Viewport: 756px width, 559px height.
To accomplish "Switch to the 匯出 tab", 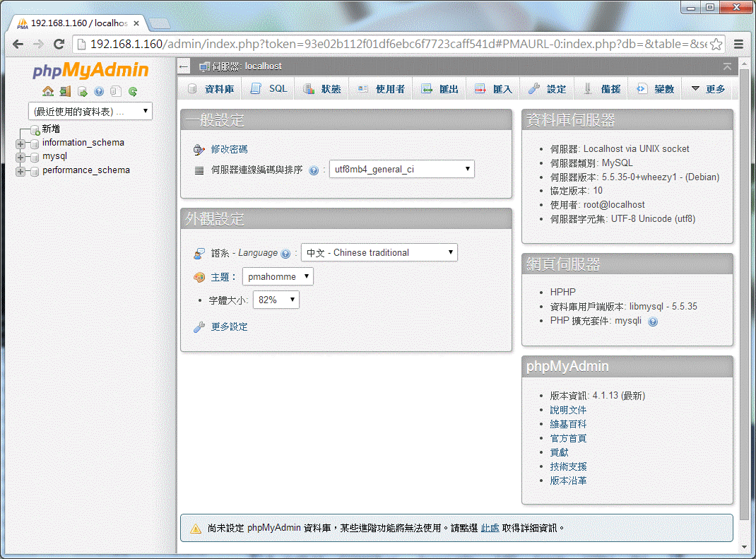I will pyautogui.click(x=439, y=89).
